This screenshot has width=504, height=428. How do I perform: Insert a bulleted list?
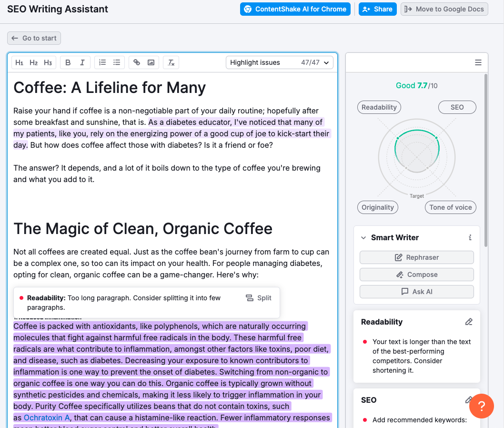pyautogui.click(x=117, y=62)
